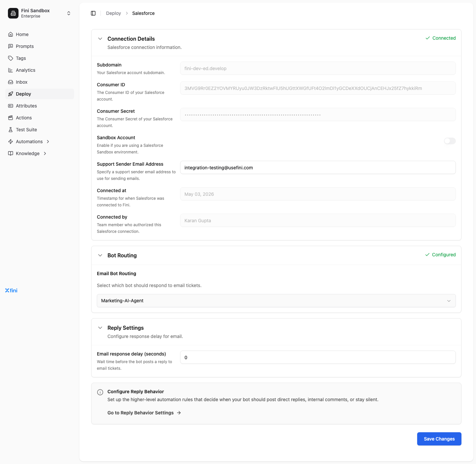The height and width of the screenshot is (464, 476).
Task: Go to Reply Behavior Settings link
Action: tap(144, 413)
